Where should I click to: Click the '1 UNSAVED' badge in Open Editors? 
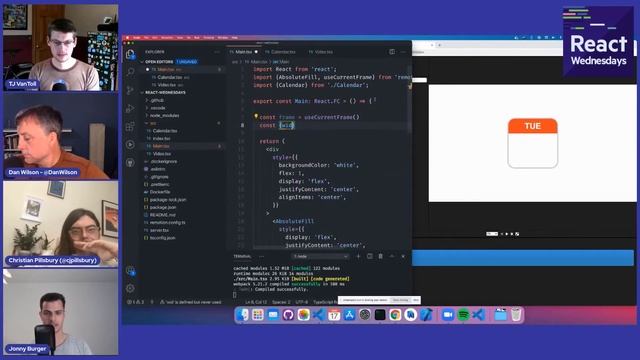click(187, 62)
